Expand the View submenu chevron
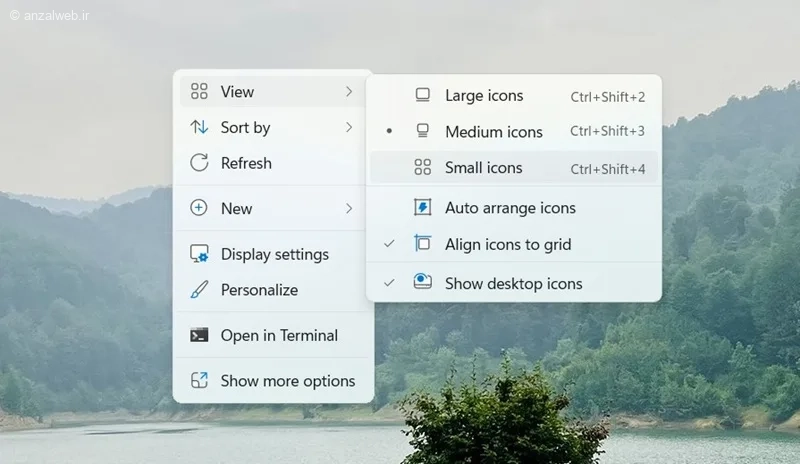 pyautogui.click(x=349, y=91)
